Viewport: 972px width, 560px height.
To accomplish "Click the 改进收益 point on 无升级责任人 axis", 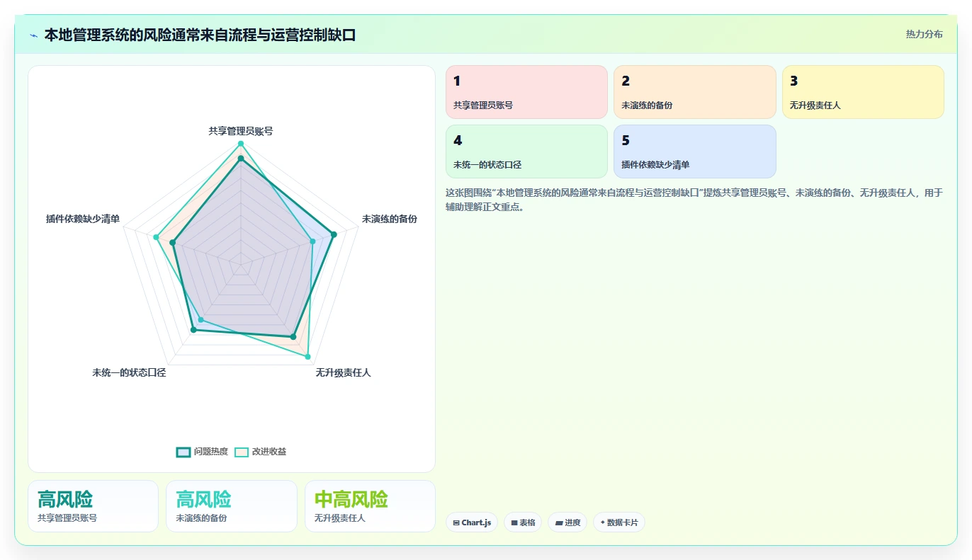I will coord(307,356).
